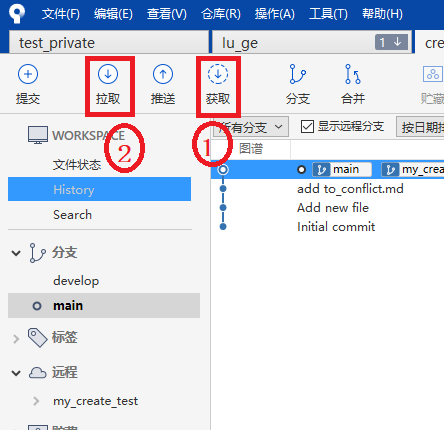The height and width of the screenshot is (430, 444).
Task: Open the 编辑(E) menu
Action: 113,14
